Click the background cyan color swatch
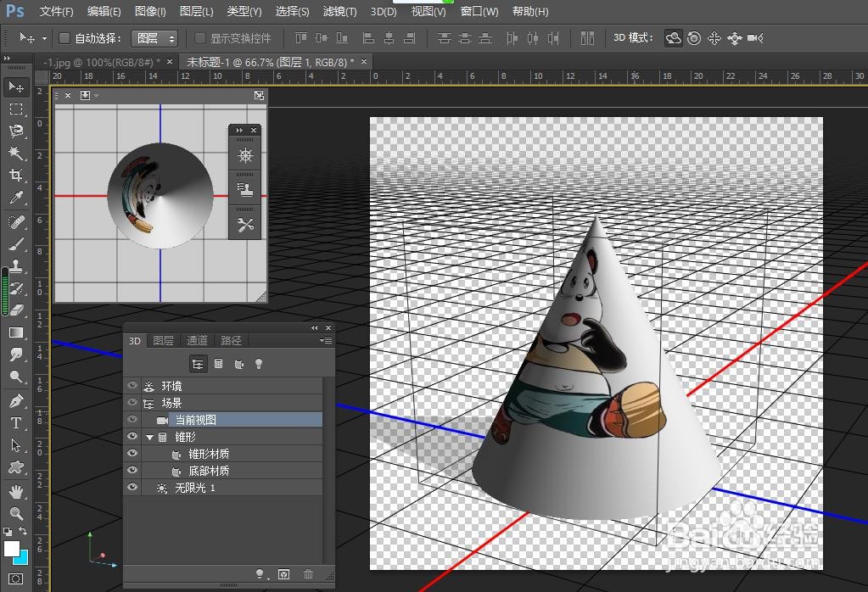 [22, 559]
